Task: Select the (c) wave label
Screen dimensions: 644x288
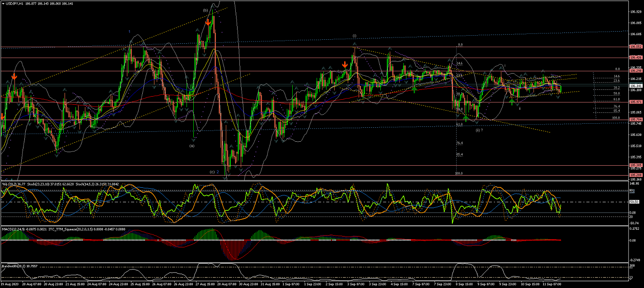Action: 212,172
